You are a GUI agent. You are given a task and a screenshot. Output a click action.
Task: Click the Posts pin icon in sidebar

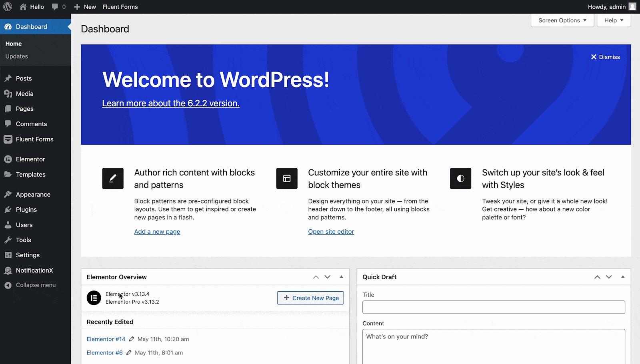tap(8, 78)
